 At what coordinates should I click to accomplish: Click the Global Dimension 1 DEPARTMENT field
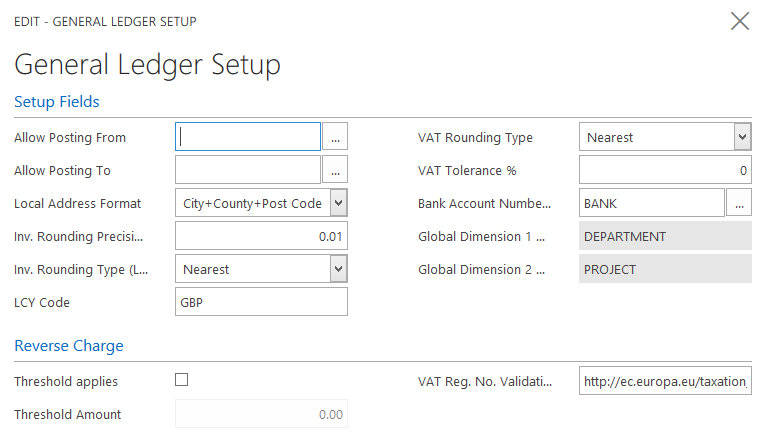coord(665,236)
